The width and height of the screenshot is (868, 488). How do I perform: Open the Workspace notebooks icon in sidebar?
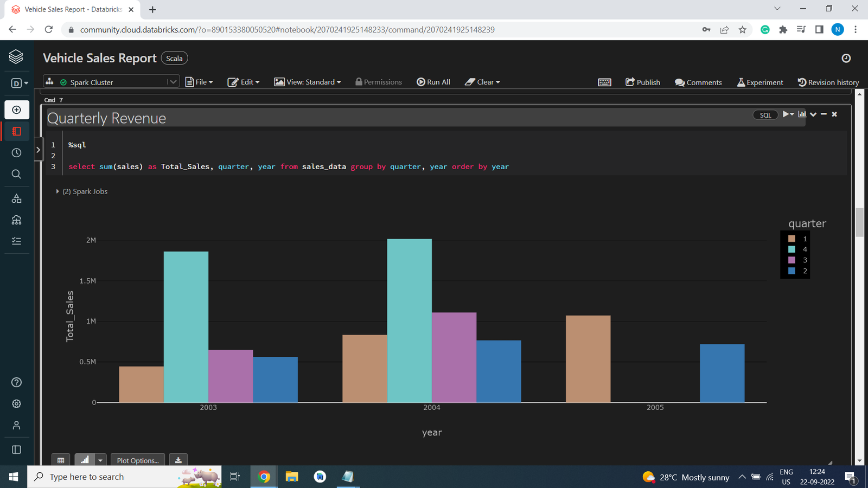pos(16,131)
